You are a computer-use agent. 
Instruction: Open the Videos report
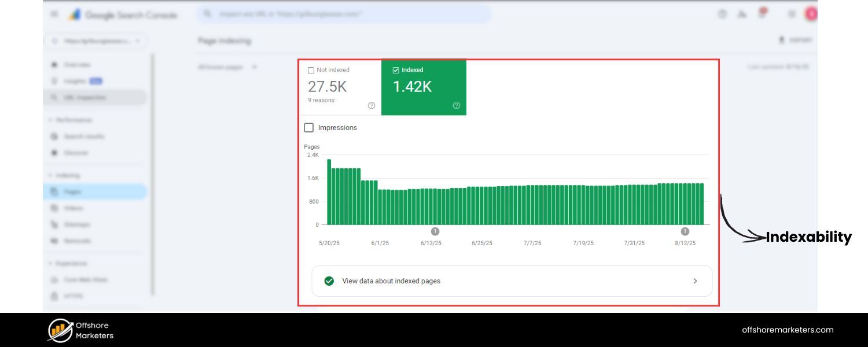pyautogui.click(x=73, y=208)
